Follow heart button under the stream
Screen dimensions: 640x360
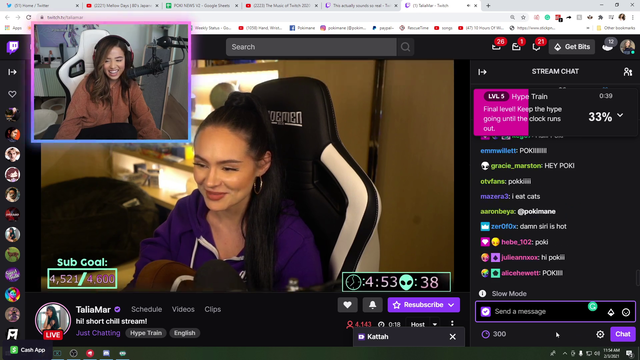click(x=347, y=305)
